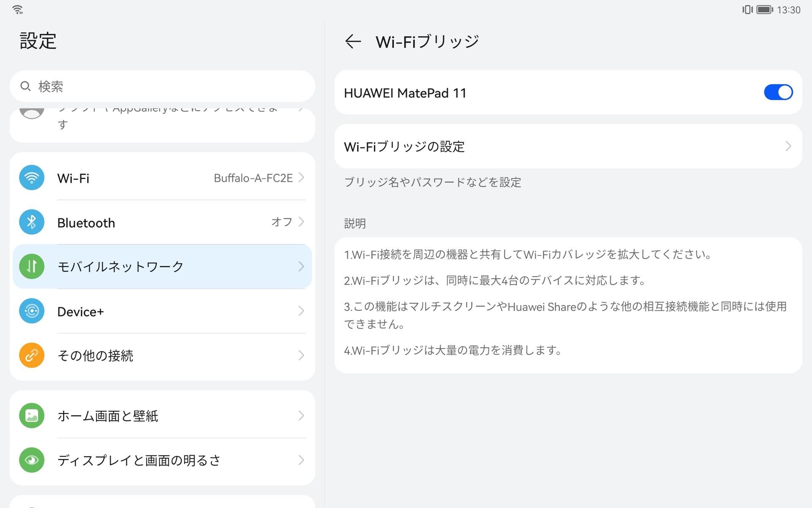Open the Bluetooth chevron next to オフ
Viewport: 812px width, 508px height.
click(x=301, y=222)
